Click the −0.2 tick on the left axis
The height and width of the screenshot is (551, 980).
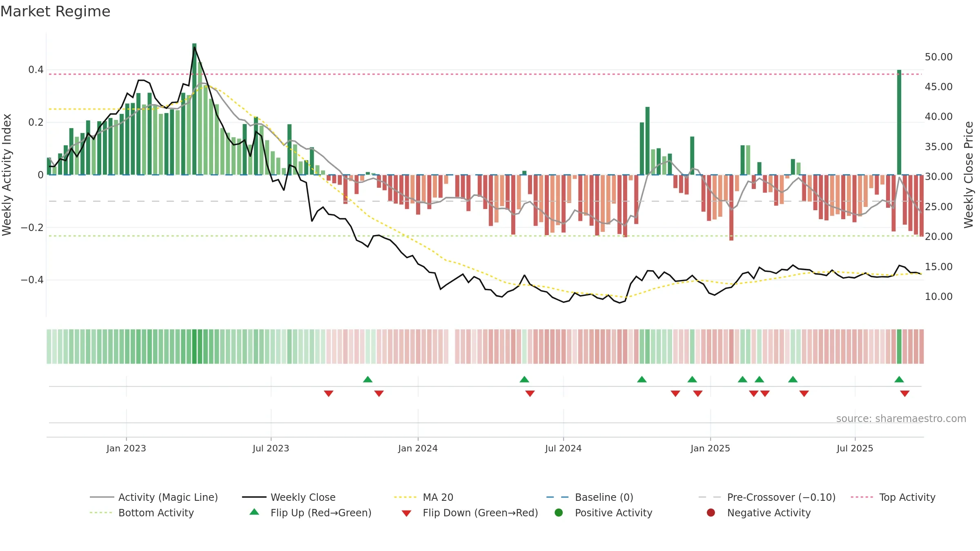pyautogui.click(x=32, y=227)
